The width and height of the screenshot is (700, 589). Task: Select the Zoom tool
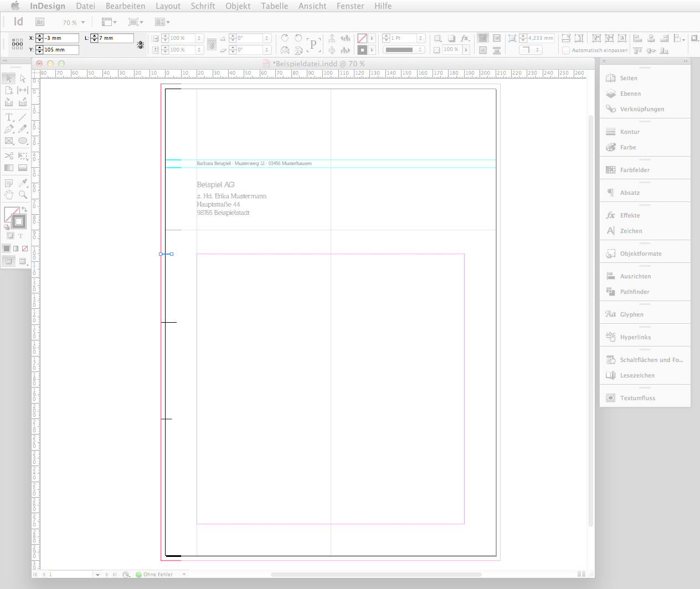(x=23, y=194)
